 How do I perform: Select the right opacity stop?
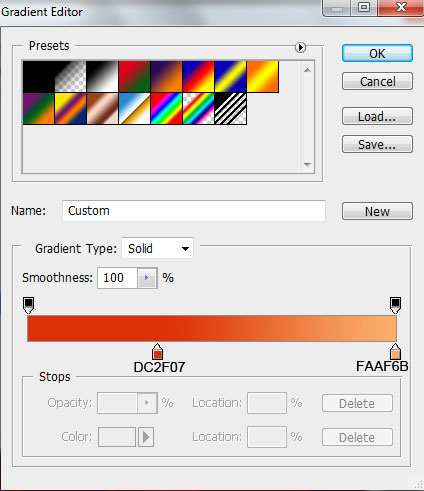point(395,305)
